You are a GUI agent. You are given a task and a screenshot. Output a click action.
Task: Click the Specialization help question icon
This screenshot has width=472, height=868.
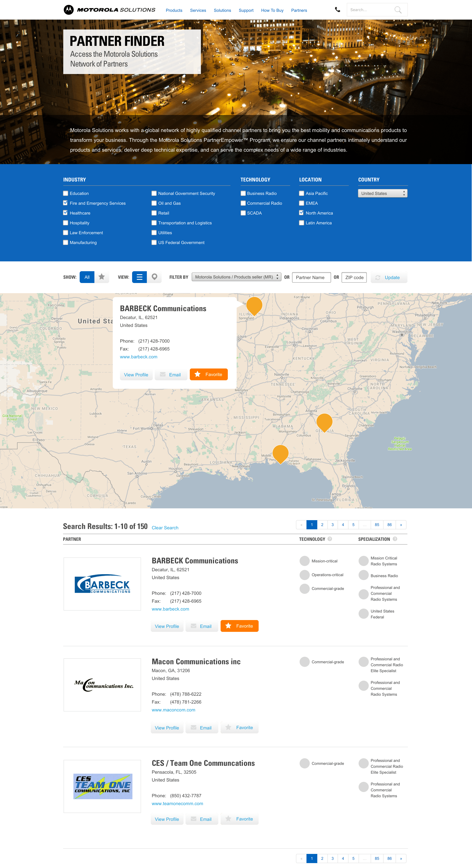(395, 539)
